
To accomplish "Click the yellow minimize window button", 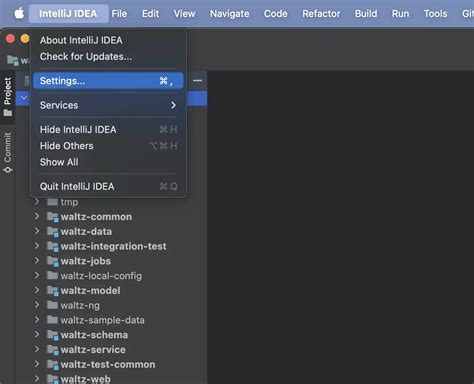I will tap(25, 39).
